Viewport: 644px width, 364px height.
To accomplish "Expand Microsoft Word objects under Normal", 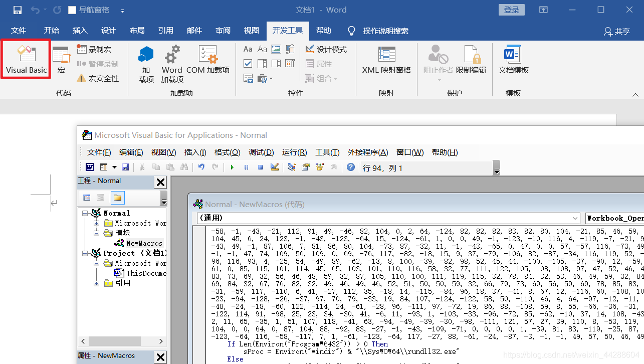I will point(97,223).
